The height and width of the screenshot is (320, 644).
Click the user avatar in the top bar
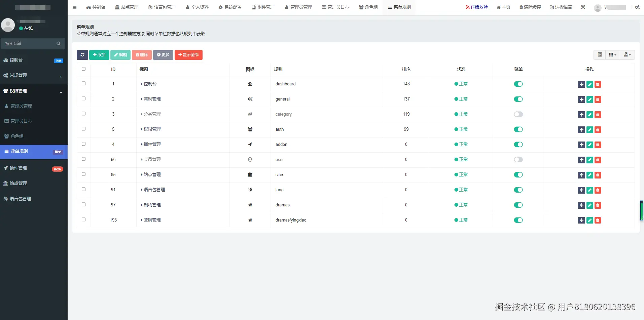[598, 8]
